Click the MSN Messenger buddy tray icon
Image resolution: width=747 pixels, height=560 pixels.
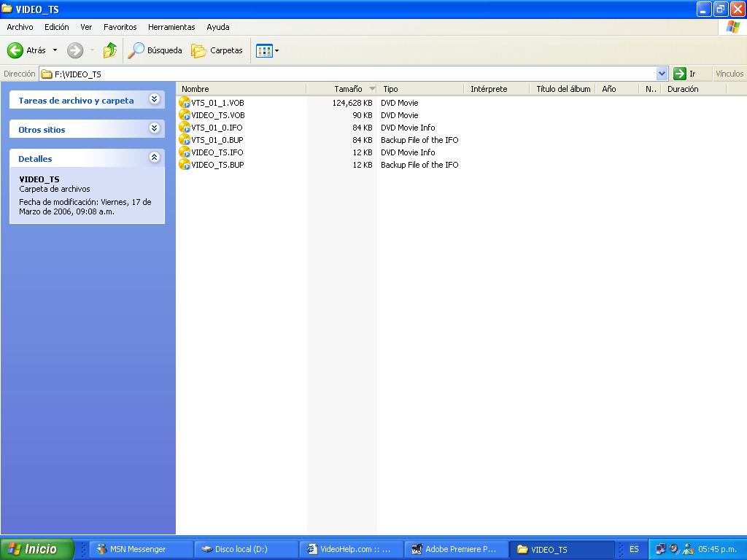[x=687, y=549]
